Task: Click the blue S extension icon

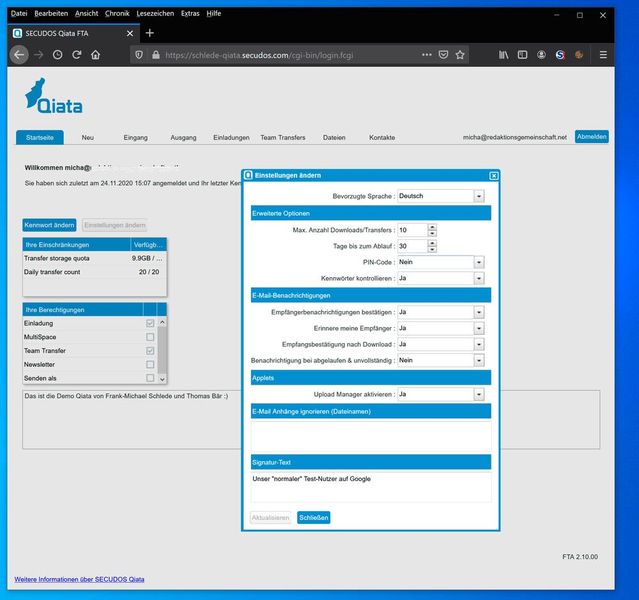Action: coord(560,55)
